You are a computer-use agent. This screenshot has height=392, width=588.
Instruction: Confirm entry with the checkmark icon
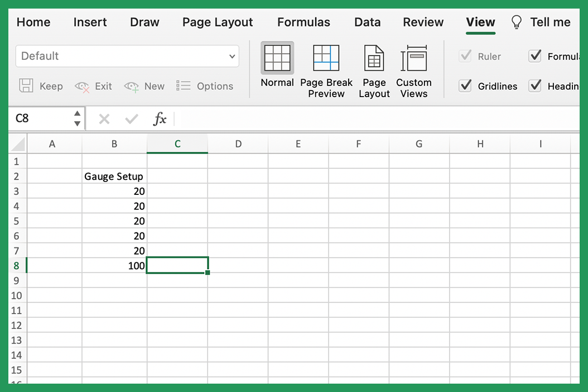coord(132,119)
